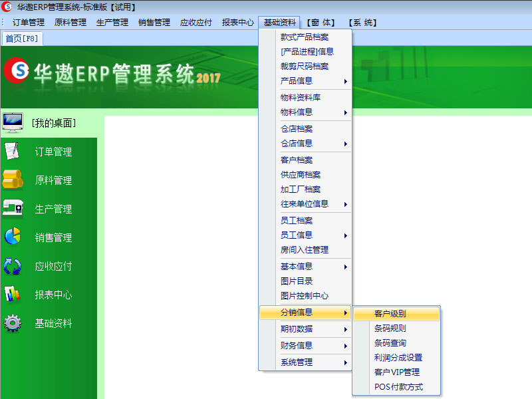Screen dimensions: 532x399
Task: Select 款式产品档案 from the menu
Action: tap(305, 37)
